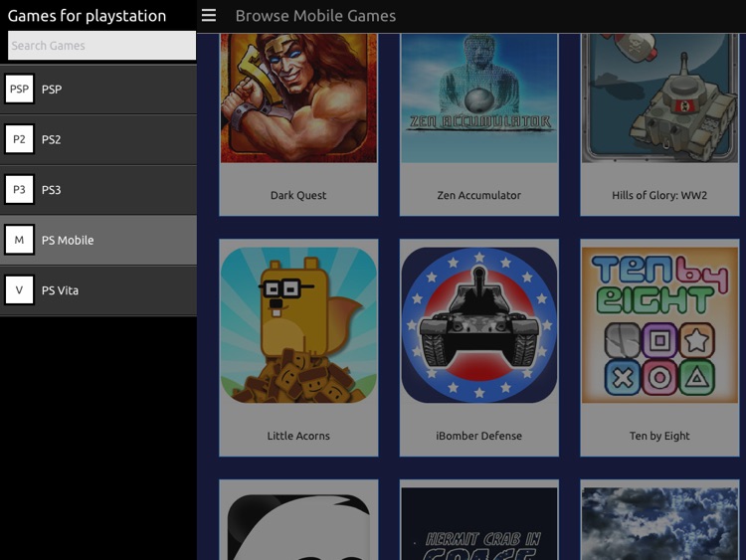Open the PSP category label
This screenshot has width=746, height=560.
[52, 90]
